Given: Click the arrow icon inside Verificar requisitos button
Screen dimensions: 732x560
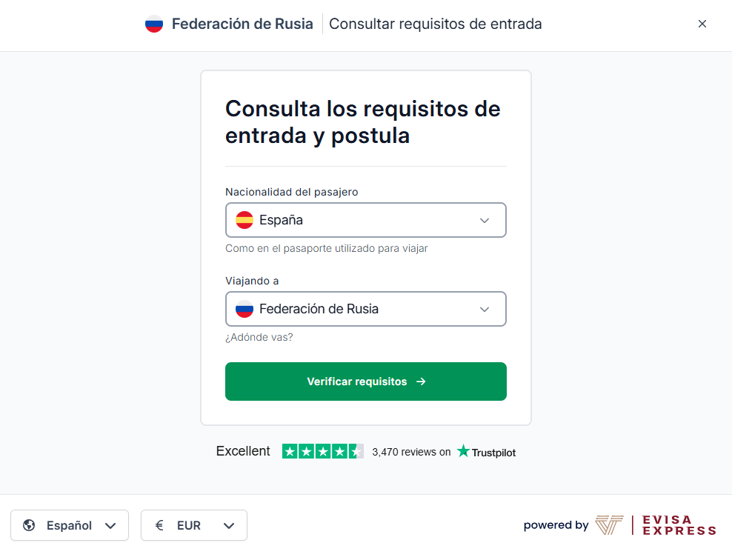Looking at the screenshot, I should tap(421, 381).
